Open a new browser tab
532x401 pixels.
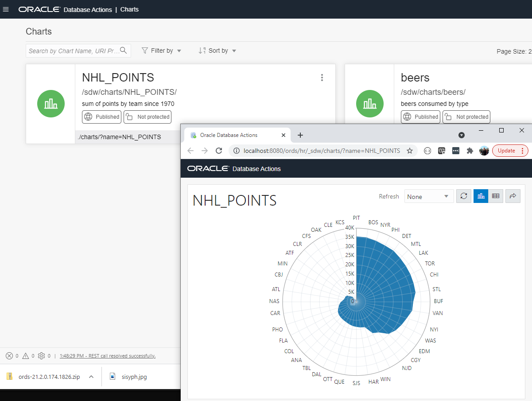[x=300, y=135]
